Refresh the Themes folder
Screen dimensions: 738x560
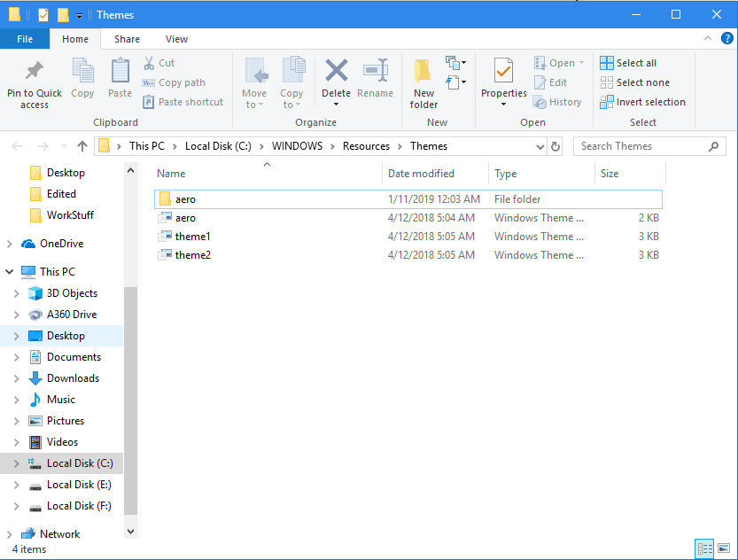click(555, 147)
